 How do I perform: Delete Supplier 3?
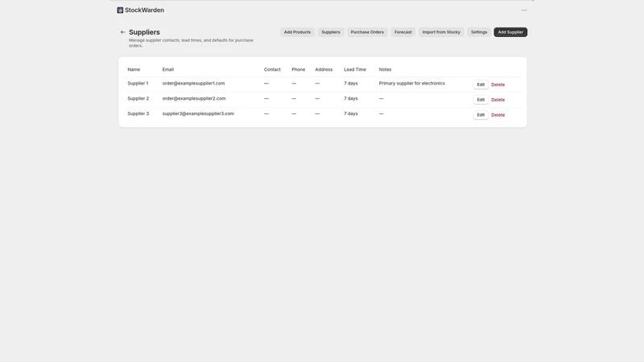(x=497, y=115)
